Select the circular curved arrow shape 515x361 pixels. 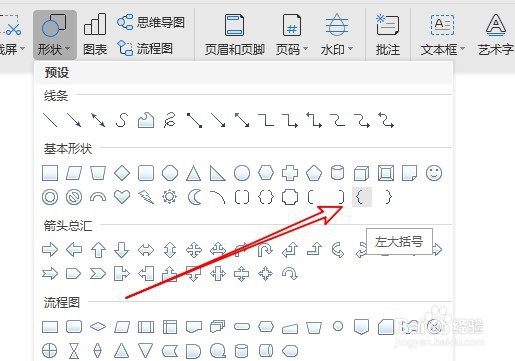click(290, 274)
